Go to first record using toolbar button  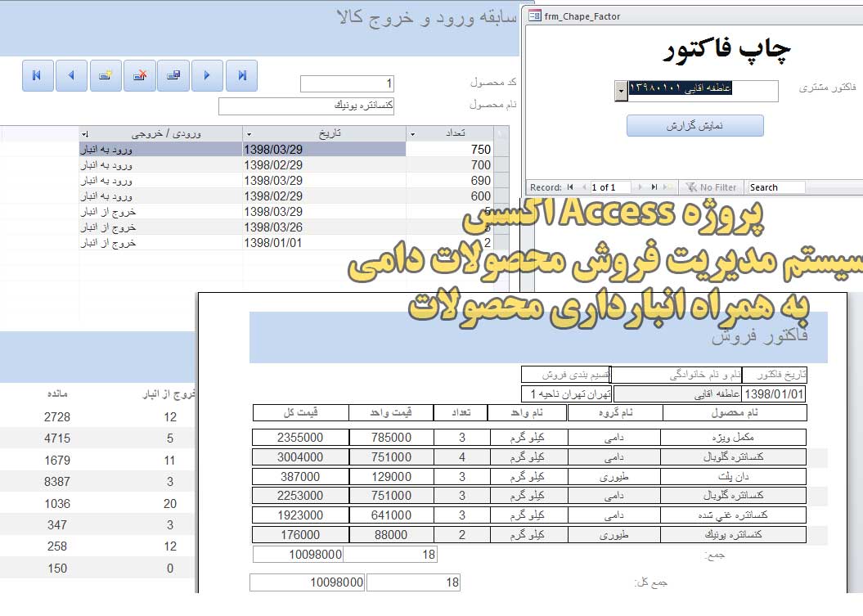click(x=38, y=75)
